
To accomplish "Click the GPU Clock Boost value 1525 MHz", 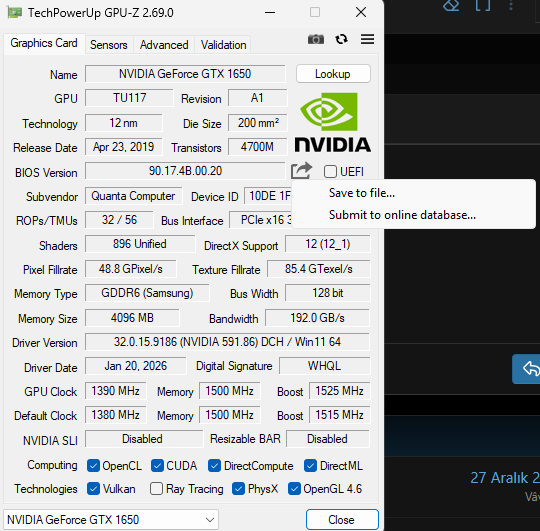I will point(340,391).
